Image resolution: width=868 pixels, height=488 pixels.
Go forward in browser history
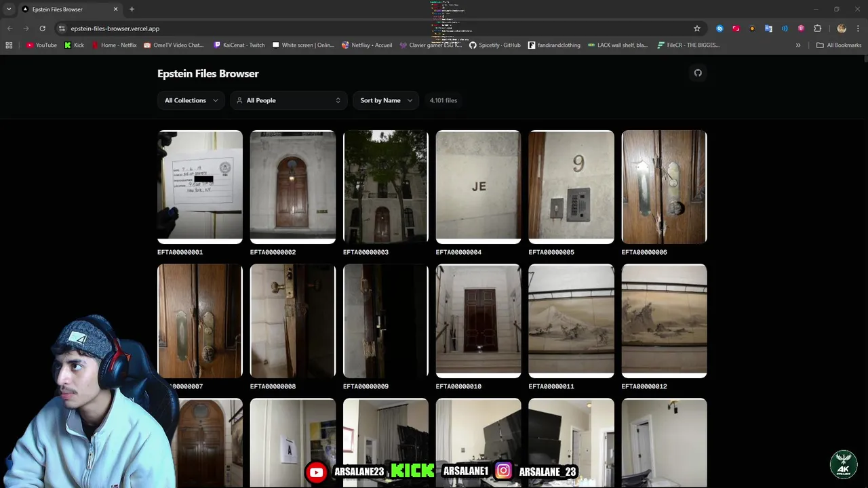point(26,28)
